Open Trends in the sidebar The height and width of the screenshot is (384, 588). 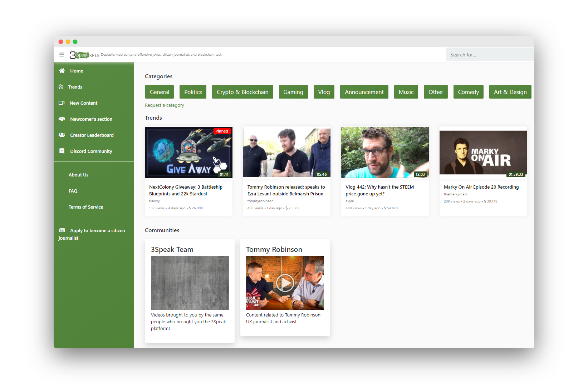75,87
